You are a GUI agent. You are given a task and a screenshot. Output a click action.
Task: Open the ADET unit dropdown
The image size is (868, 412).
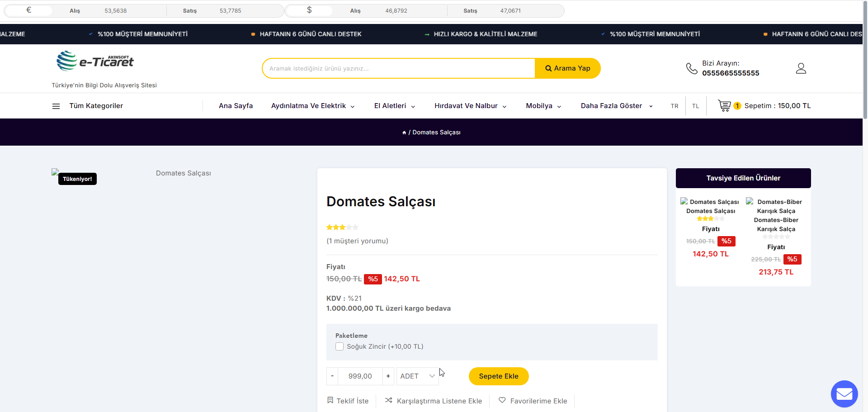(x=417, y=376)
